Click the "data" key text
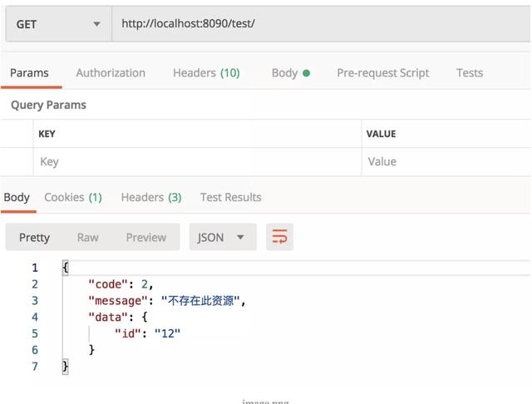532x404 pixels. 108,318
